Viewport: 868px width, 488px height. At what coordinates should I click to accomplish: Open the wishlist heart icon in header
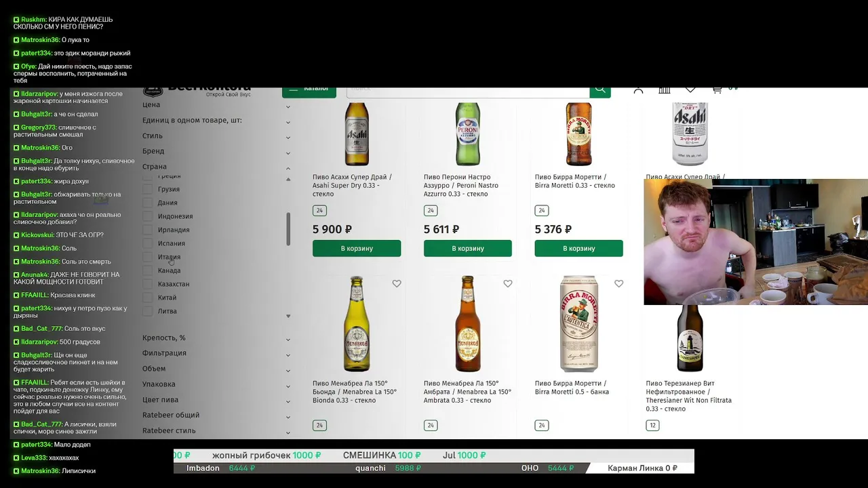point(690,90)
